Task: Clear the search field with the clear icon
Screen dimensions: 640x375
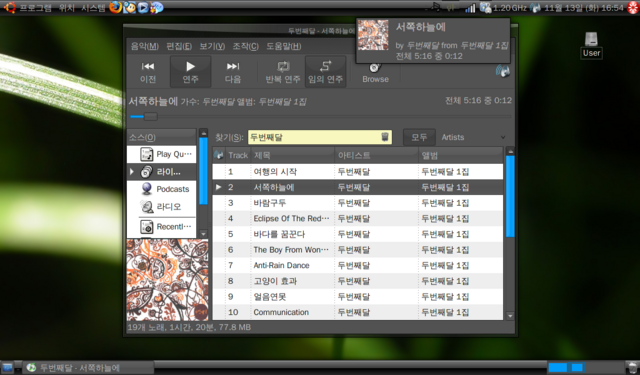Action: click(x=385, y=137)
